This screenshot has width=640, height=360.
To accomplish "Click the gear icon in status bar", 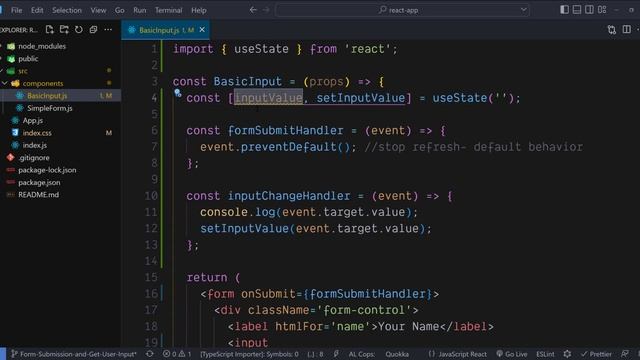I will (x=567, y=354).
